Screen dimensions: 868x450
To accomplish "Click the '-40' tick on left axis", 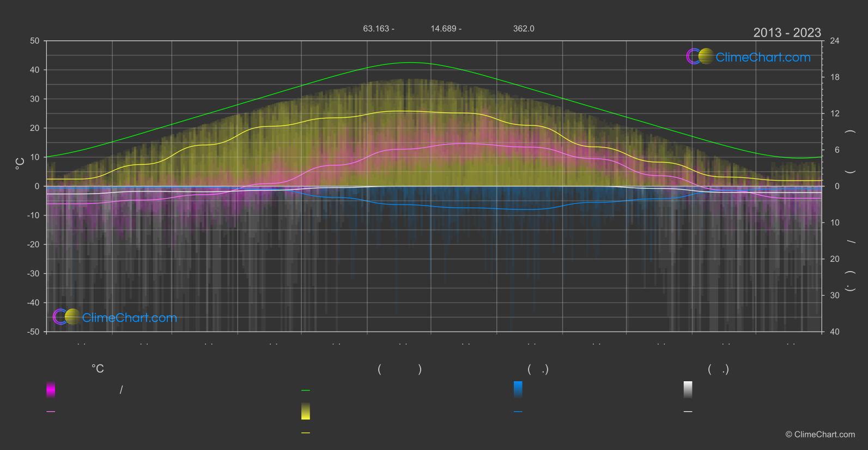I will point(33,303).
